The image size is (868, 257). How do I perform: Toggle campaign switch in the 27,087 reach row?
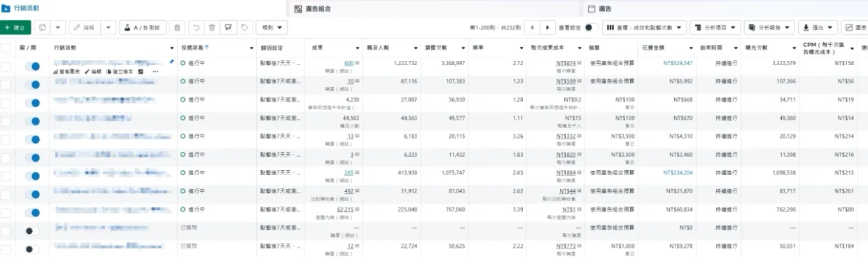(32, 102)
